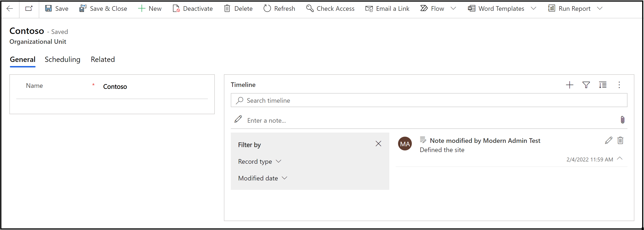The width and height of the screenshot is (644, 230).
Task: Click the Check Access icon
Action: pyautogui.click(x=310, y=8)
